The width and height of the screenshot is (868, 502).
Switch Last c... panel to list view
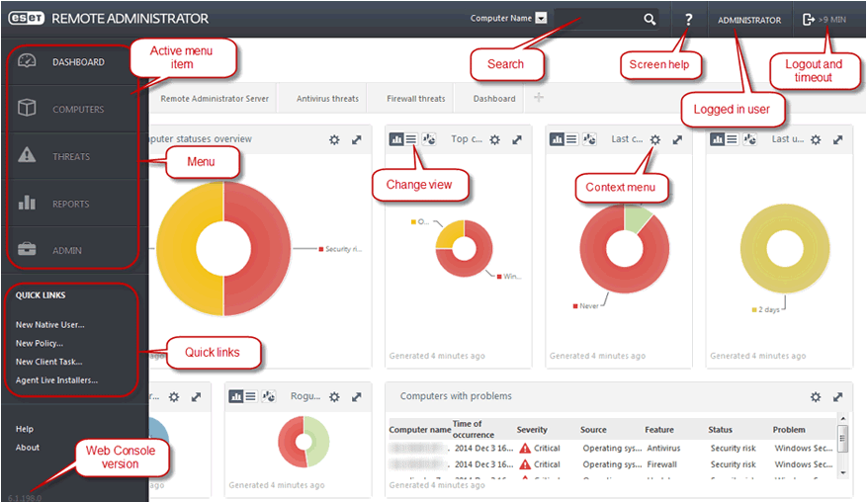coord(571,139)
